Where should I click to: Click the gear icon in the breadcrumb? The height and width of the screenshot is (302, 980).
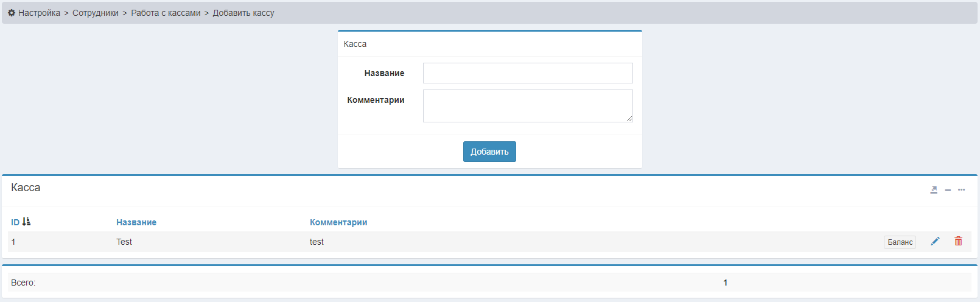tap(12, 13)
